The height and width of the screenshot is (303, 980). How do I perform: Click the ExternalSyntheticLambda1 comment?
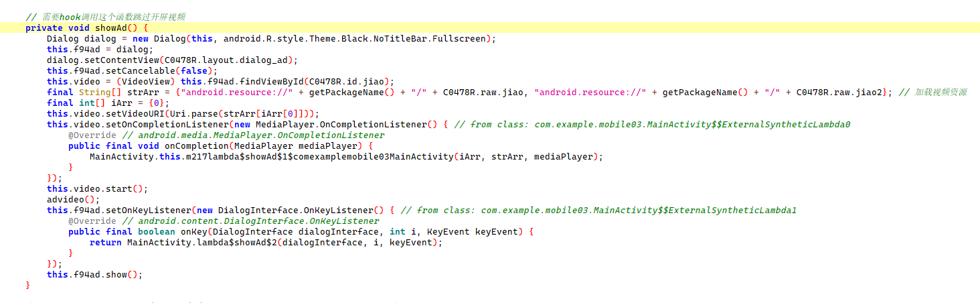pos(599,210)
